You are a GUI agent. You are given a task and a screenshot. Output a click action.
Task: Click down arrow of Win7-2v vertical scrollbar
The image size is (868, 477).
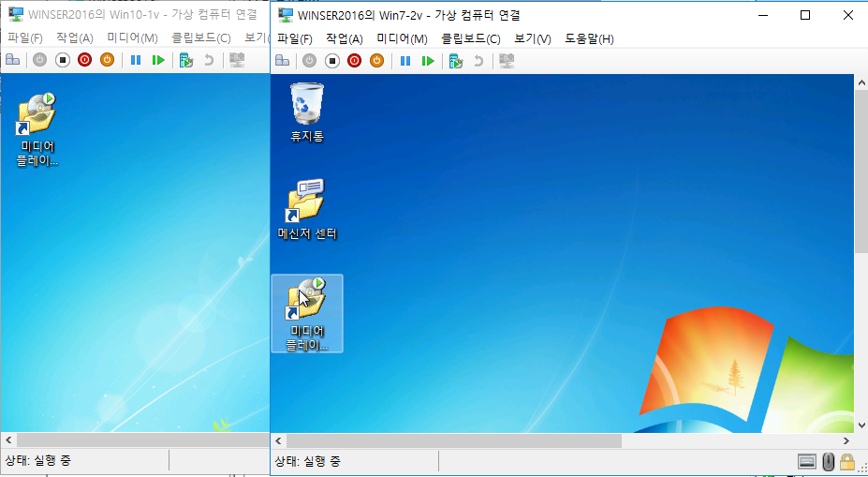[x=861, y=425]
